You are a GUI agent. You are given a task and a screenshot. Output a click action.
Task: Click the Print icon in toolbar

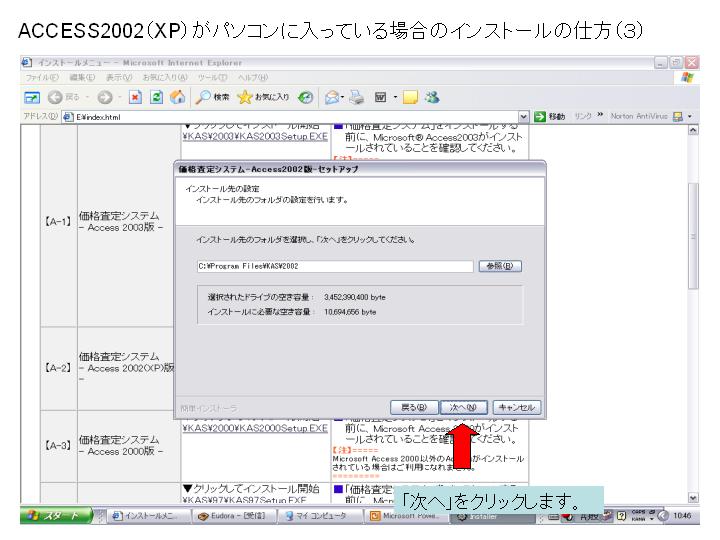click(356, 97)
